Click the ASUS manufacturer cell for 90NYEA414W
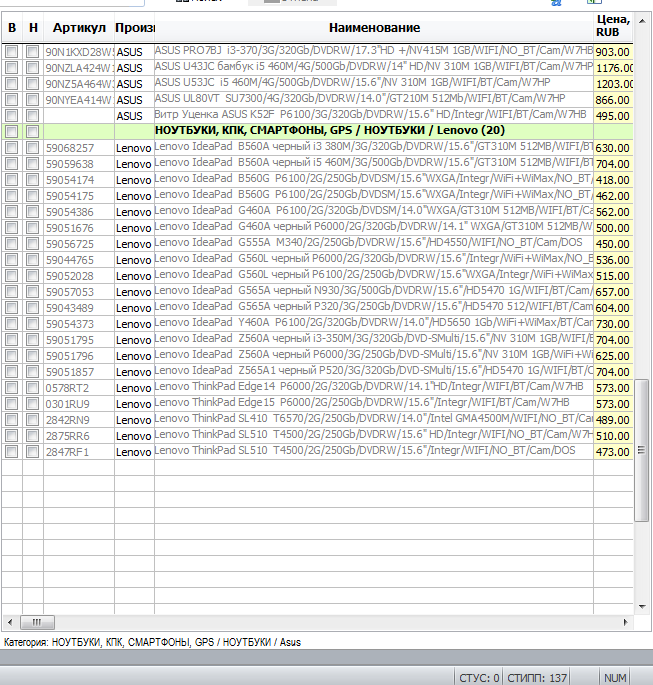653x685 pixels. pos(135,100)
